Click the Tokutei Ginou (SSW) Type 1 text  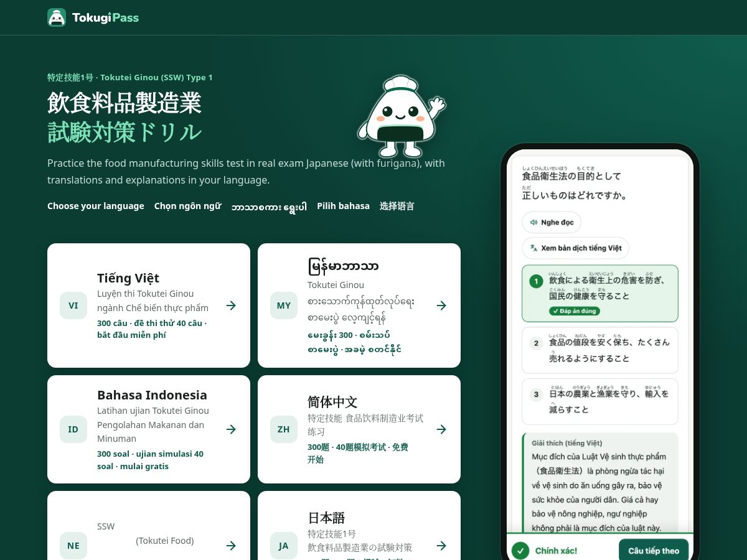(x=156, y=78)
